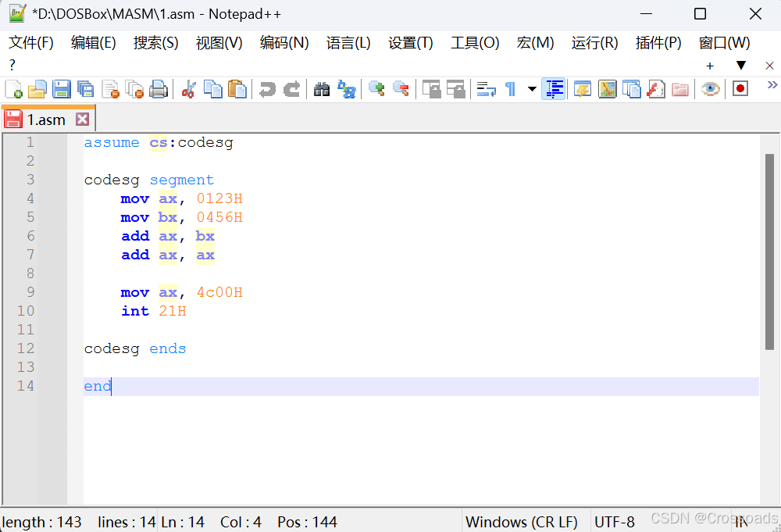The width and height of the screenshot is (781, 532).
Task: Create a new document with the New icon
Action: 13,89
